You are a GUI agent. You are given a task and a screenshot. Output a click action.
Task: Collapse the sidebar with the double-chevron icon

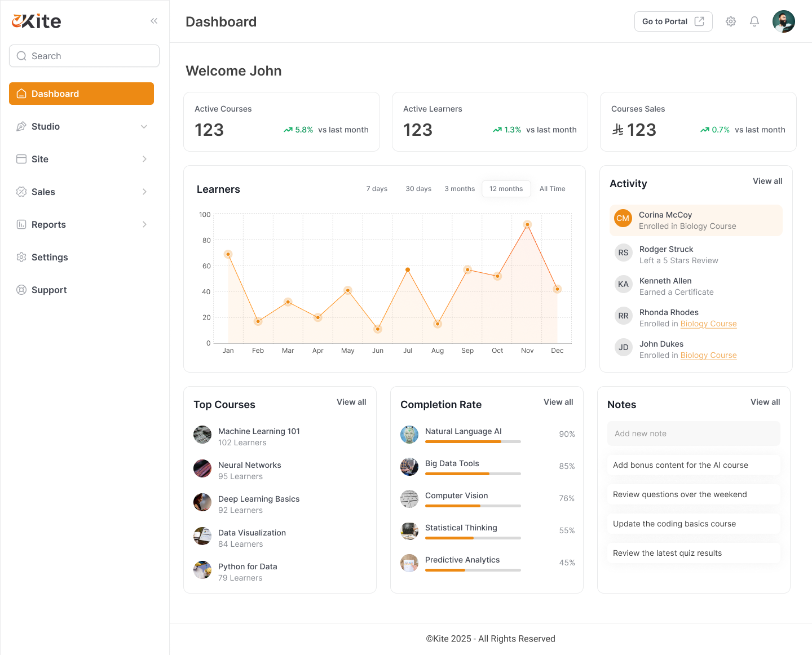154,21
